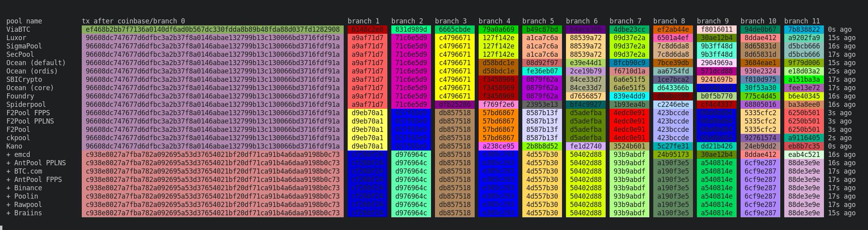Select the Kano pool name
Image resolution: width=868 pixels, height=230 pixels.
click(14, 146)
